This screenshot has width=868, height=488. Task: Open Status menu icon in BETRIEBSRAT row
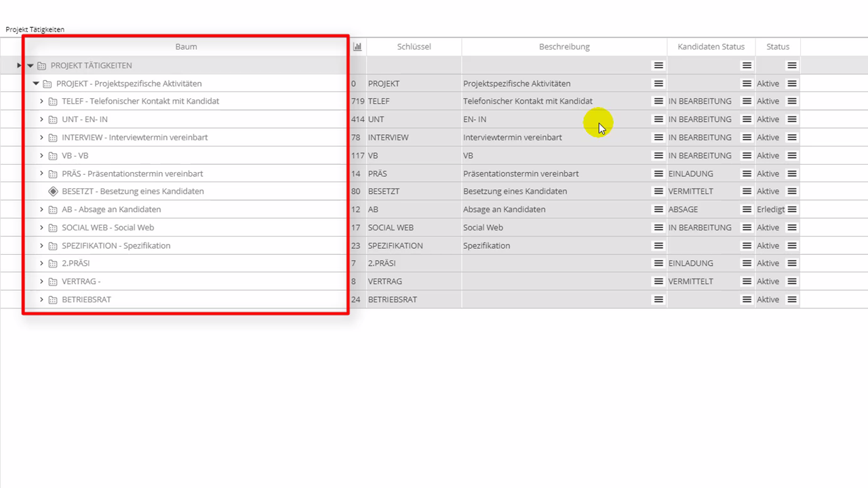click(792, 300)
